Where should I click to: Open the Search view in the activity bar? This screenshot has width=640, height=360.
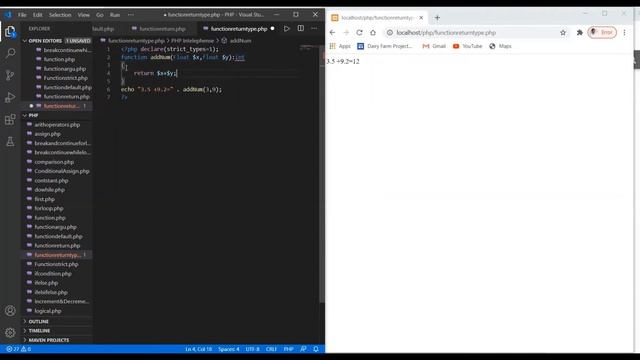10,53
